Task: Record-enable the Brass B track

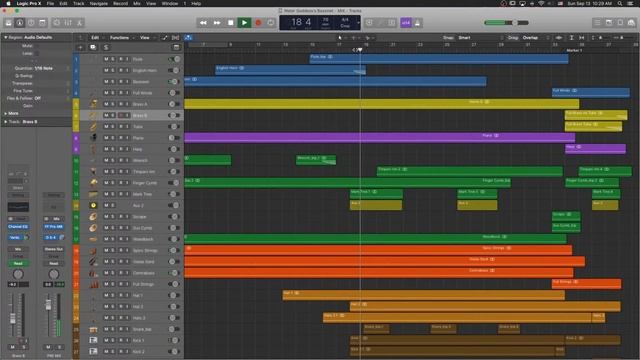Action: (121, 116)
